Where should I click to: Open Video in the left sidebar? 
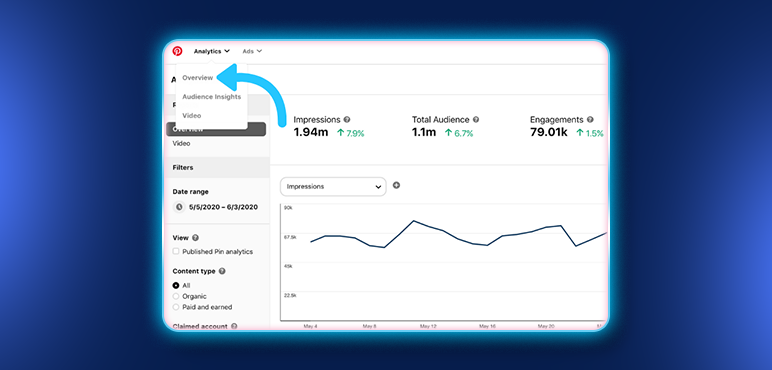(181, 144)
